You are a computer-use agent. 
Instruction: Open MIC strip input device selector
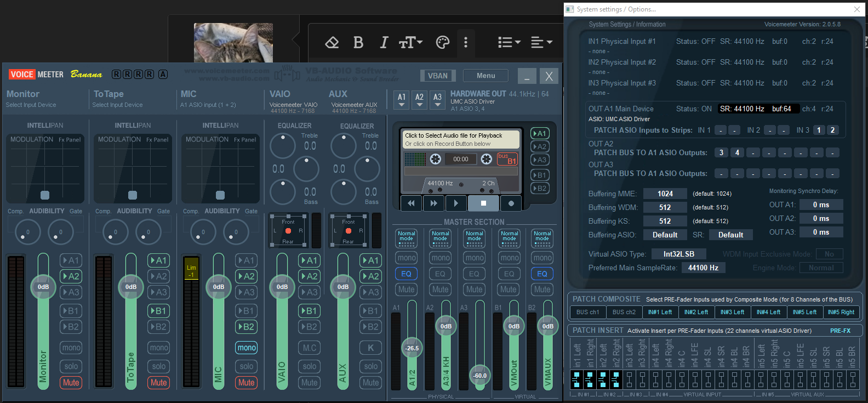[x=208, y=105]
